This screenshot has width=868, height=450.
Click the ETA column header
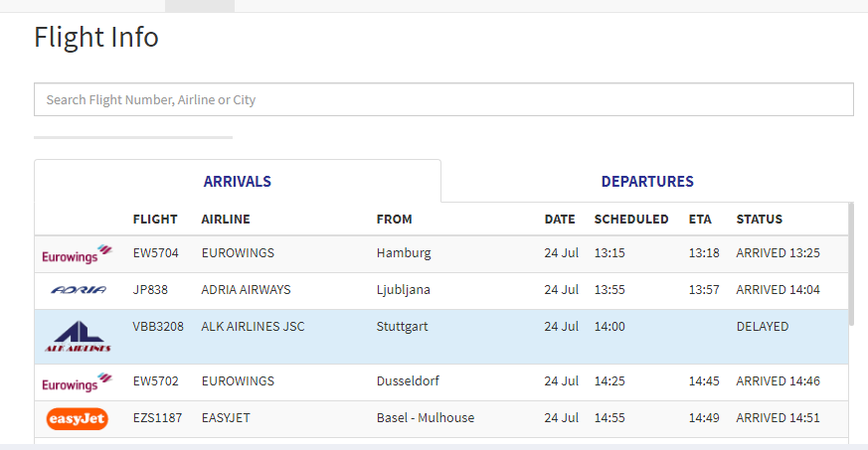point(700,220)
